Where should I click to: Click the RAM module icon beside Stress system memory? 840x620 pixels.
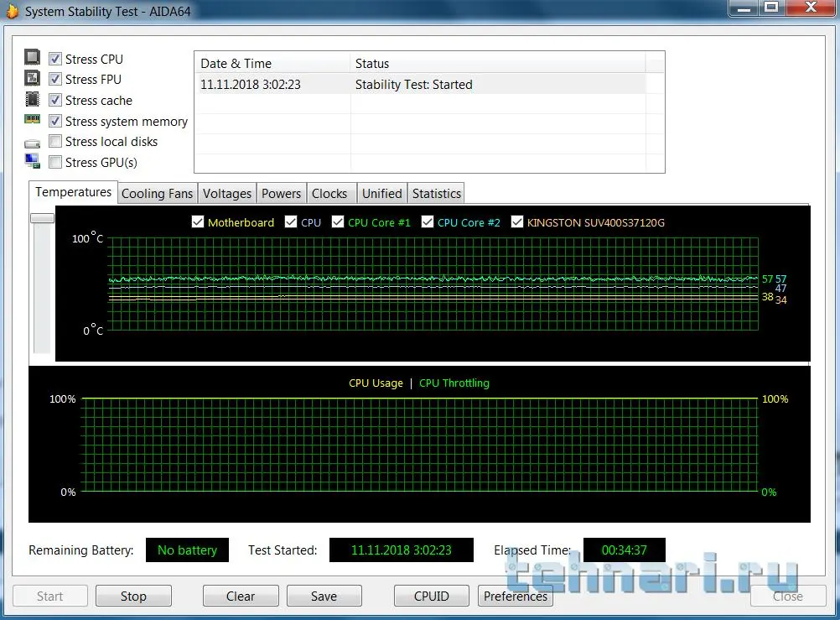tap(32, 121)
